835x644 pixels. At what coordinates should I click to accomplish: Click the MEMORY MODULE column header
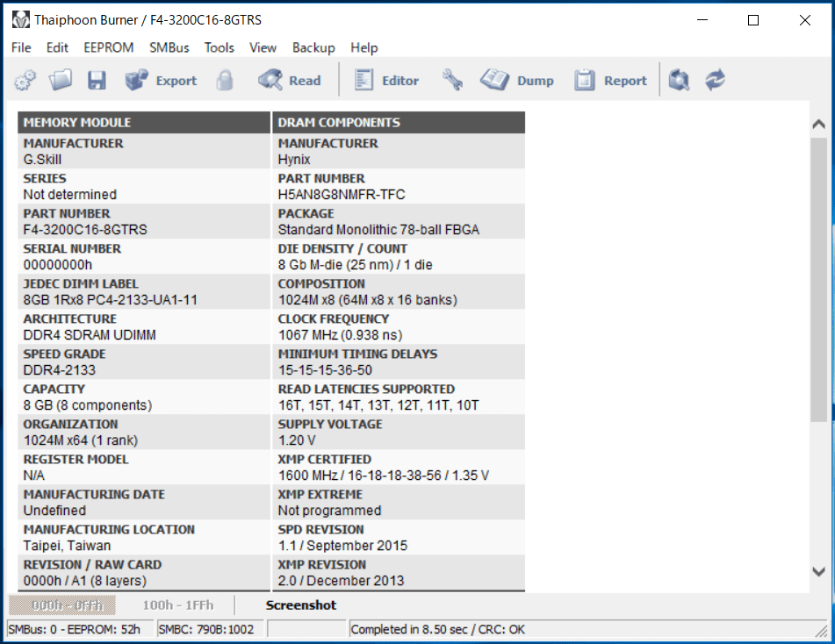[x=144, y=123]
